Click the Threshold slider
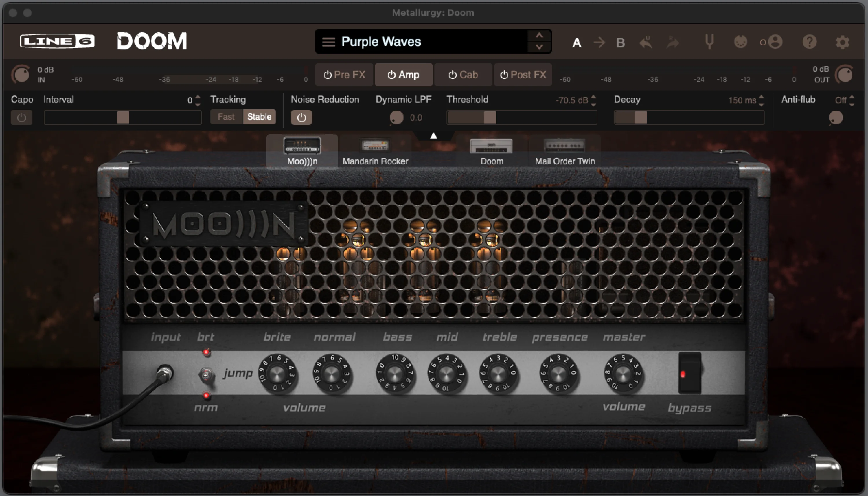Screen dimensions: 868x496 click(522, 117)
